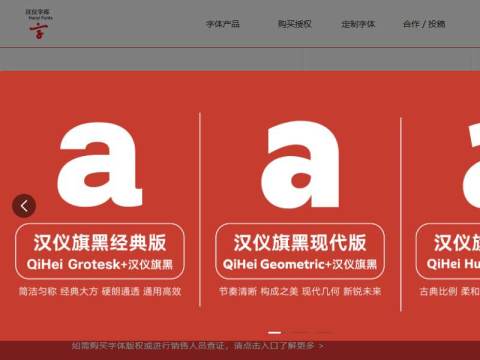Click the 汉仪旗黑现代版 QiHei Geometric button
The image size is (480, 360).
click(300, 251)
